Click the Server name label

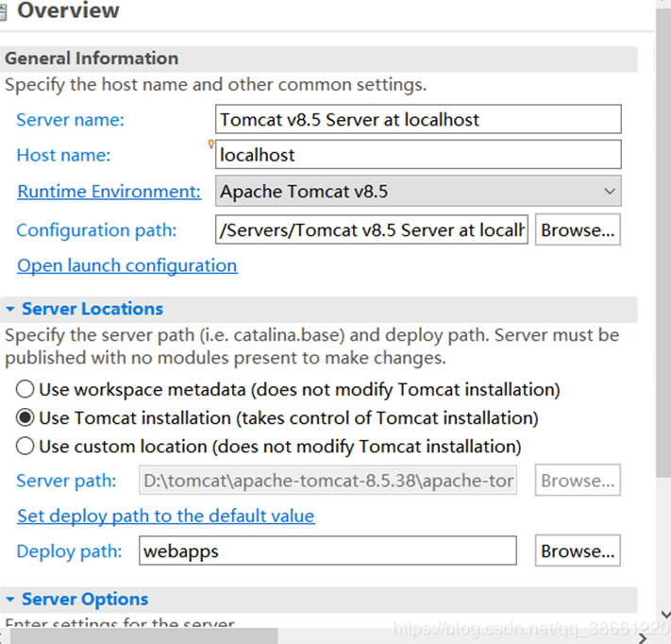(70, 120)
